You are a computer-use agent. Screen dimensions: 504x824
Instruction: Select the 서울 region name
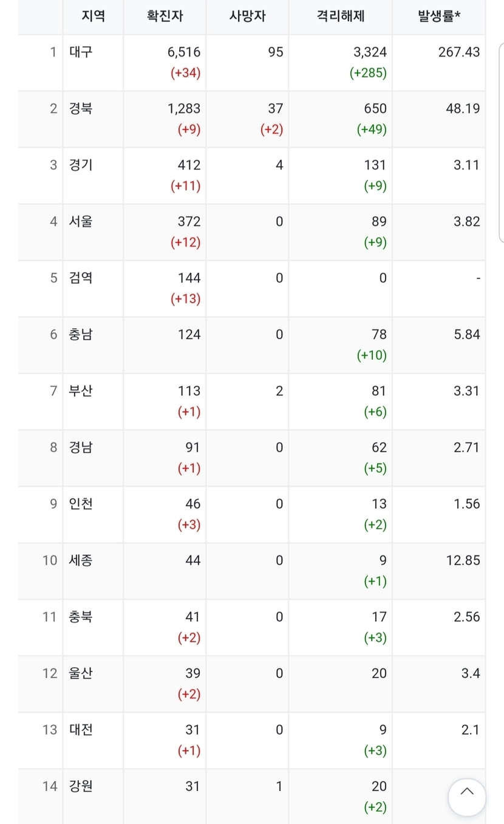click(x=81, y=222)
